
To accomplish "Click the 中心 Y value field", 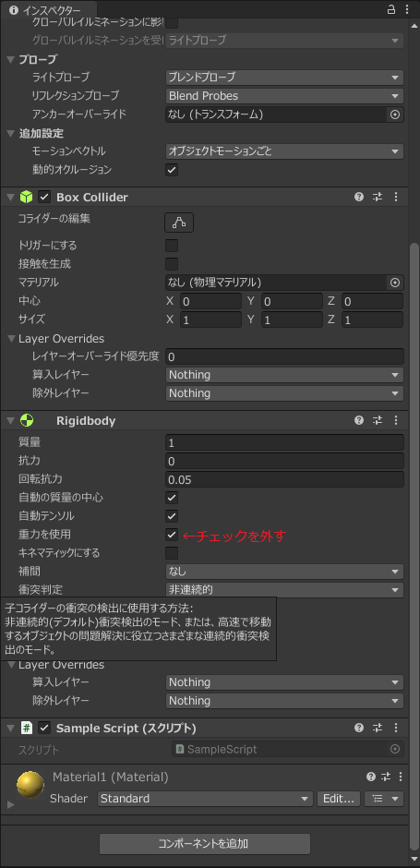I will [292, 302].
